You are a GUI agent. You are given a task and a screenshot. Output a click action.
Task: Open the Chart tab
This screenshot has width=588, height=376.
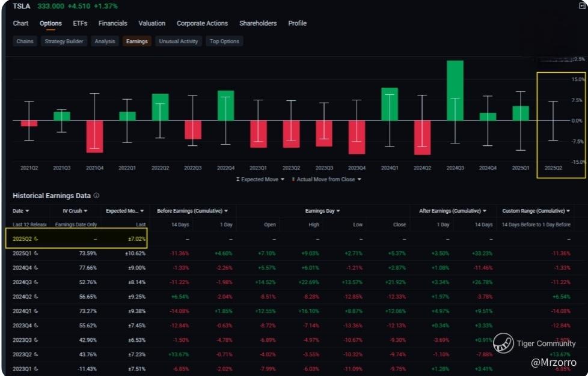[20, 23]
